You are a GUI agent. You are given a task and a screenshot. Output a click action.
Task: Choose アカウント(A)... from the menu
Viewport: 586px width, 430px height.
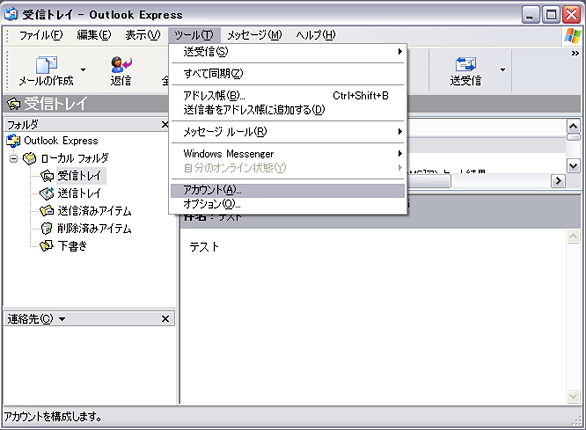(x=287, y=191)
